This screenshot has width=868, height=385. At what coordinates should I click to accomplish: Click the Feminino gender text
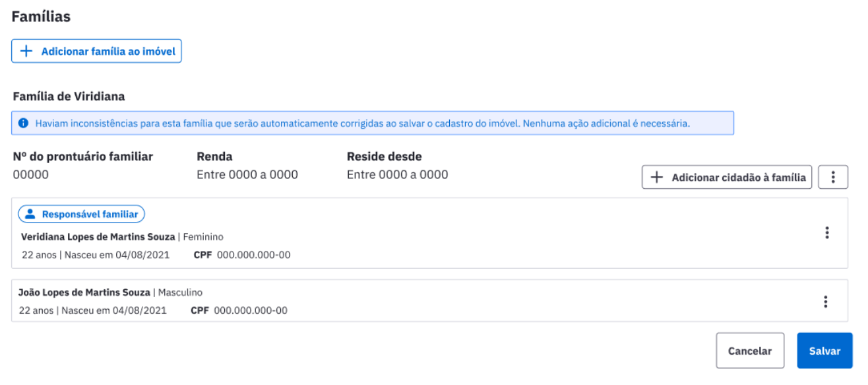click(203, 236)
